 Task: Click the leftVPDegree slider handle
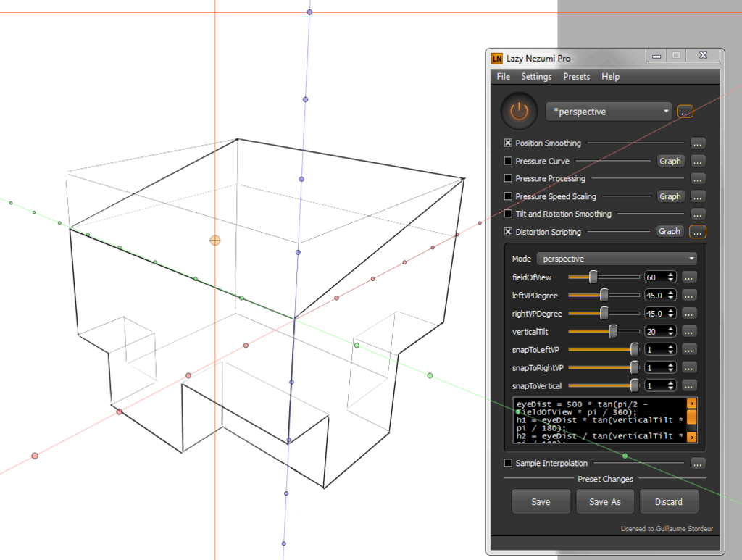[x=604, y=295]
